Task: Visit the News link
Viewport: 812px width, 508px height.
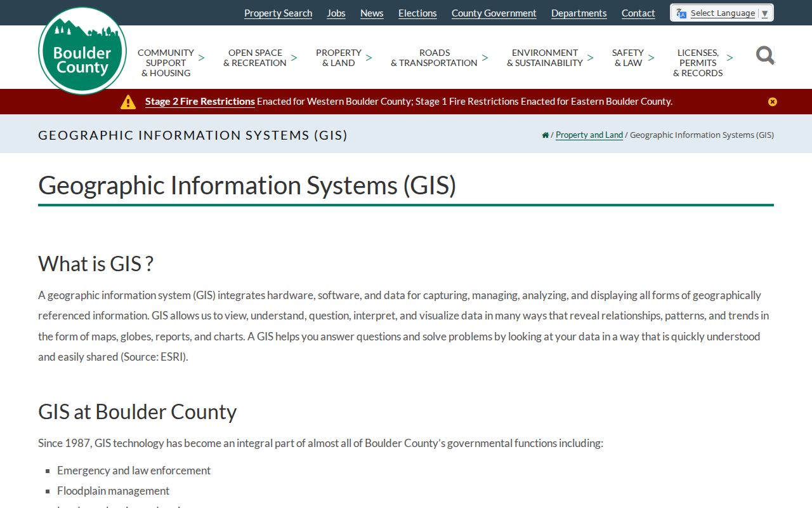Action: coord(372,13)
